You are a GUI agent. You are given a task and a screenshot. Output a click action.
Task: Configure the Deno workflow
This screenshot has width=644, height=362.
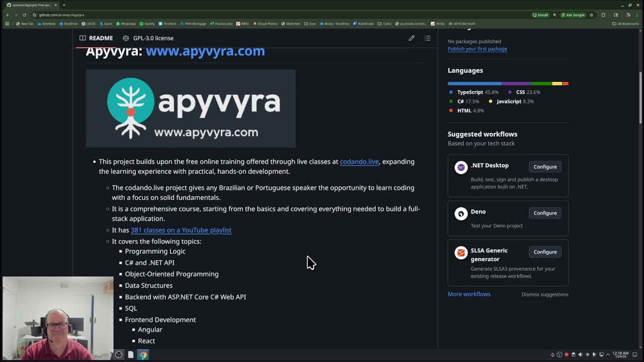pyautogui.click(x=545, y=213)
